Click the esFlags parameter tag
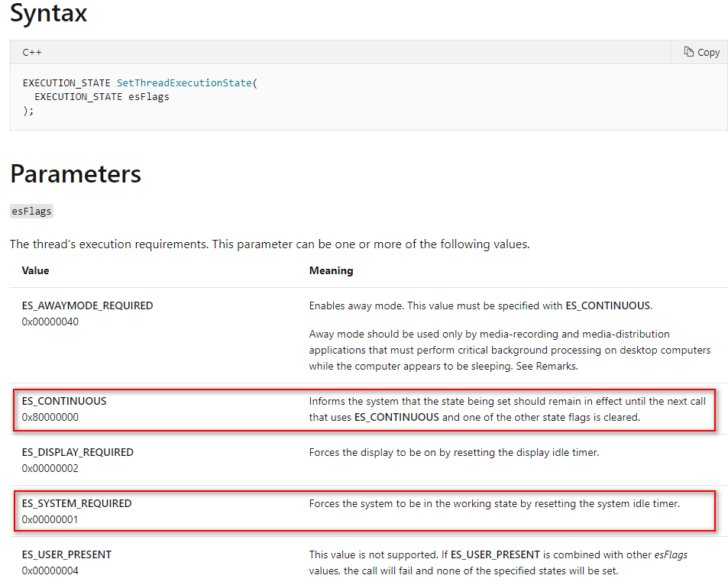This screenshot has height=585, width=728. pos(31,212)
